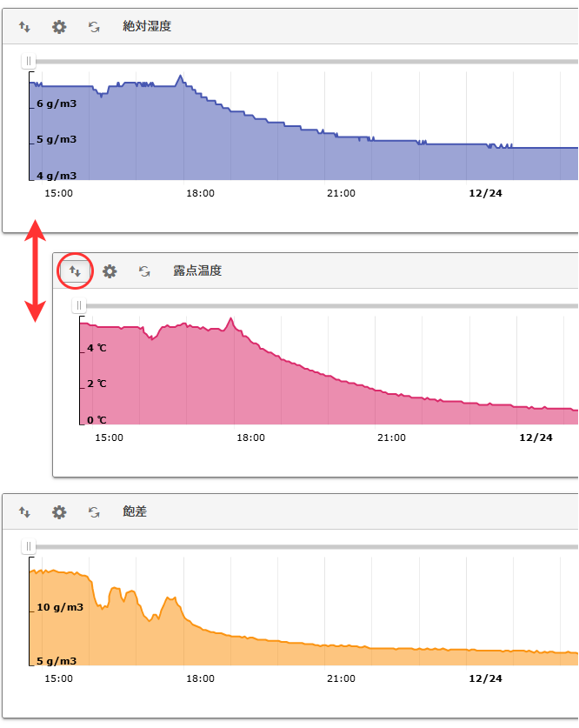Click 4 g/m3 axis label on 絶対湿度 chart
Screen dimensions: 579x728
pyautogui.click(x=57, y=176)
